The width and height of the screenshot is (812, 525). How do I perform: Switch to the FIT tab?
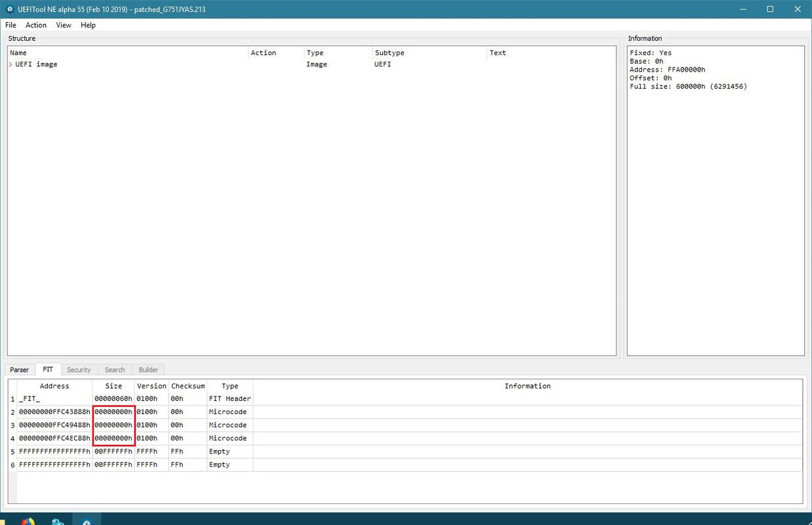pos(48,369)
